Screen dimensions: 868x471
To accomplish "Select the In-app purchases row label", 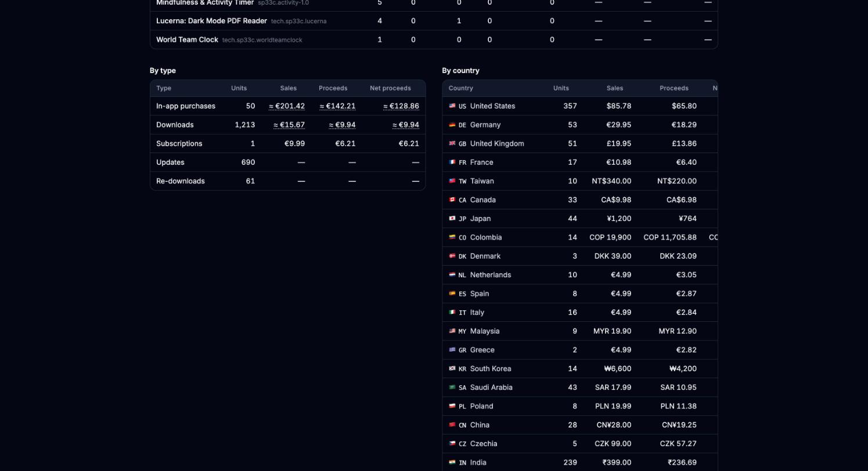I will point(186,106).
